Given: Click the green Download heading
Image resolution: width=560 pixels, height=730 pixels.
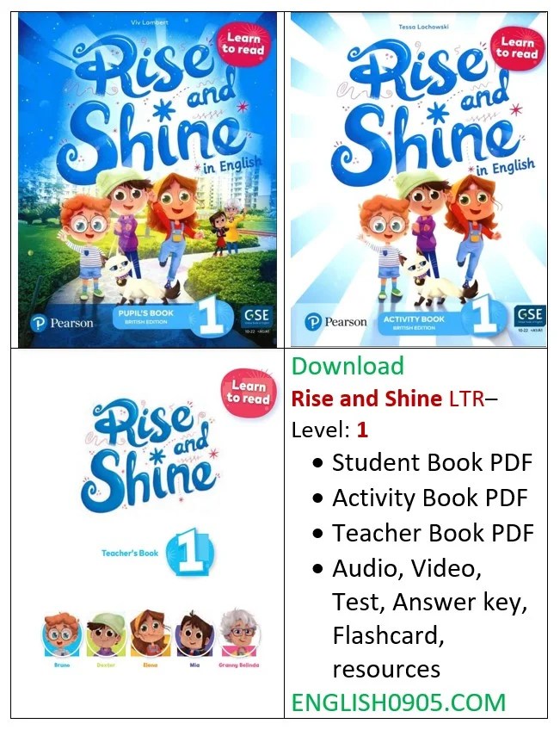Looking at the screenshot, I should 348,366.
